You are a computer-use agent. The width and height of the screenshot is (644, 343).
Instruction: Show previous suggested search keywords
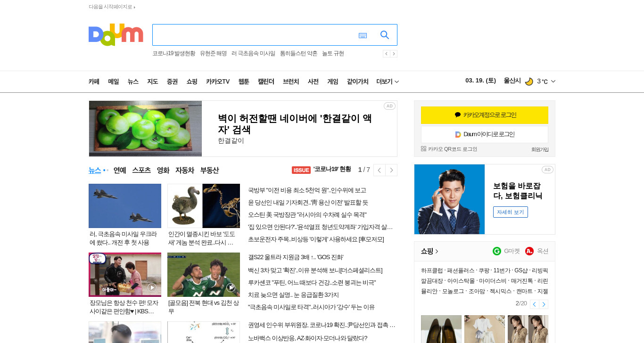click(386, 54)
